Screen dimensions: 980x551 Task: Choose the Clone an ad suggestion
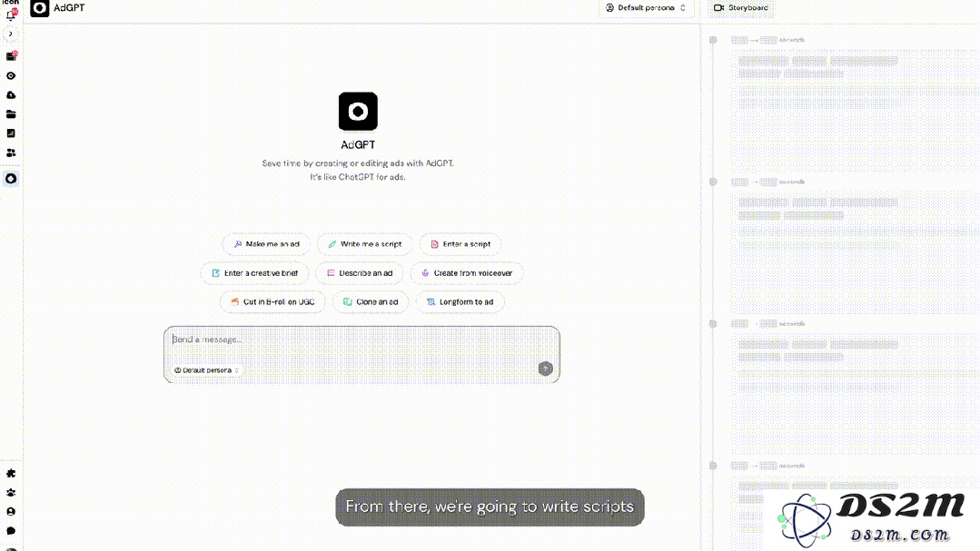point(371,301)
